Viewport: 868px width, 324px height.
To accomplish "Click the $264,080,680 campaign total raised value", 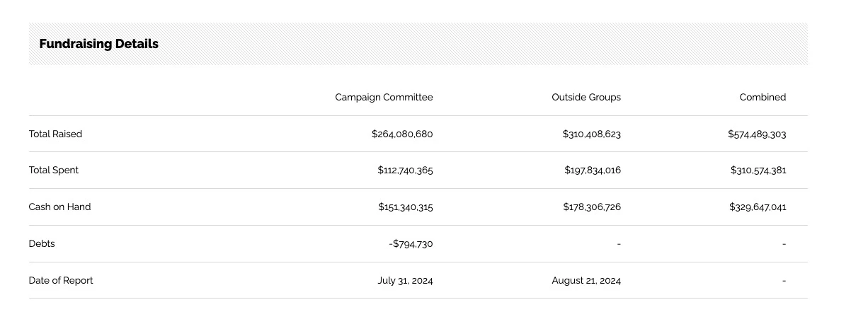I will coord(401,134).
